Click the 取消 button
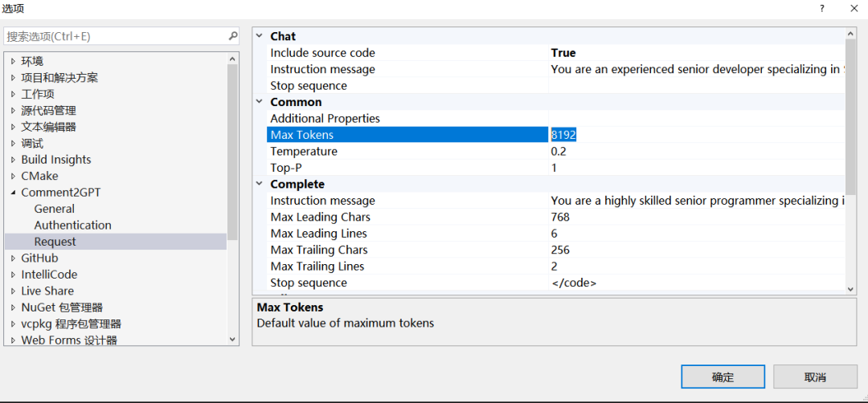Image resolution: width=868 pixels, height=403 pixels. pos(815,377)
